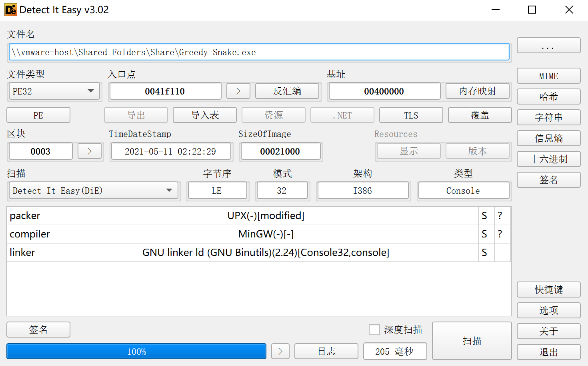
Task: Open the 覆盖 overlay button
Action: (x=480, y=115)
